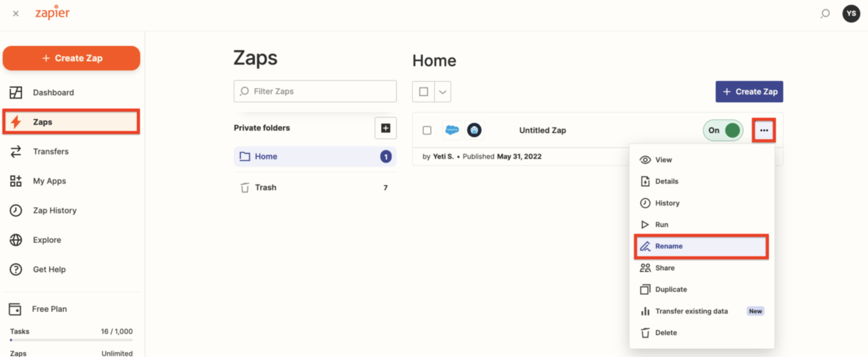
Task: Click the Salesforce app icon on the Zap
Action: coord(452,130)
